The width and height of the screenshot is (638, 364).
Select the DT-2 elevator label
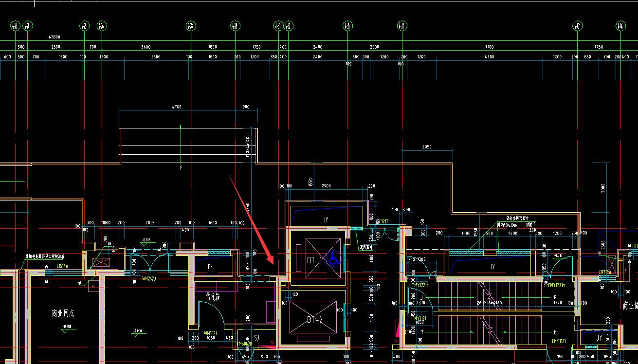tap(314, 320)
